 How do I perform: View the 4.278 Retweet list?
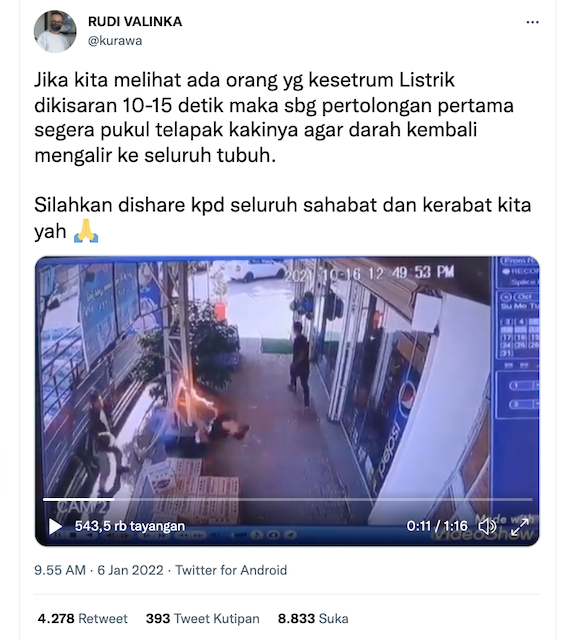click(82, 618)
